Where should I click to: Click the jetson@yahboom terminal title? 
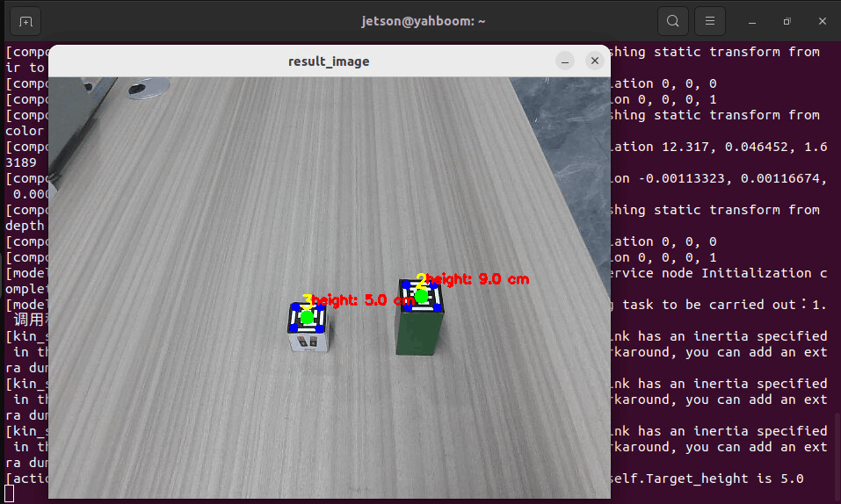pos(424,21)
